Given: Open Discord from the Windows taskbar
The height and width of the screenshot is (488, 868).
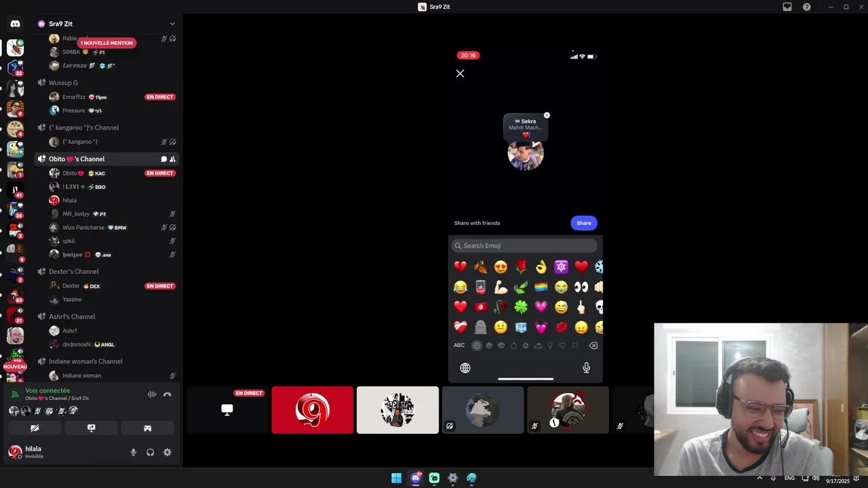Looking at the screenshot, I should (x=416, y=478).
